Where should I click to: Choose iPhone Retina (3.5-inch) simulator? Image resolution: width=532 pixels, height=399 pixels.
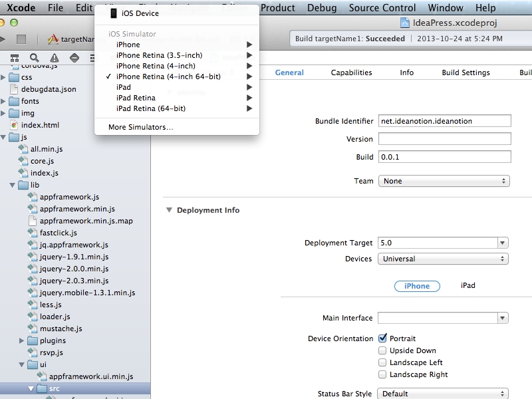click(x=177, y=55)
